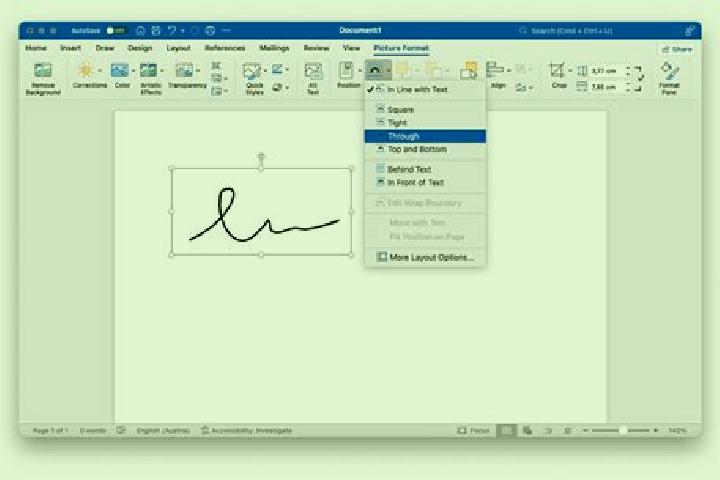Screen dimensions: 720x480
Task: Toggle Focus mode in status bar
Action: pos(473,430)
